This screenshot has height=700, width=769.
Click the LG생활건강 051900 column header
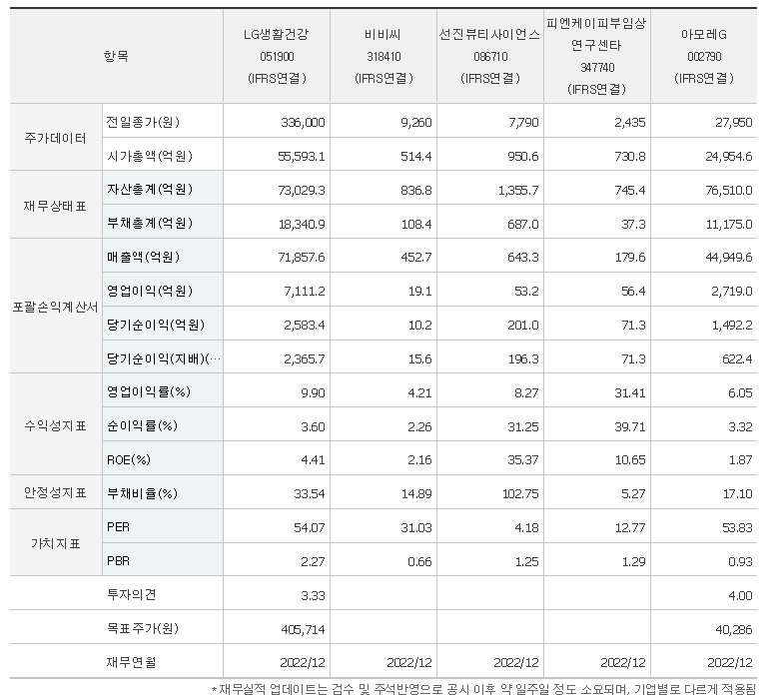click(x=277, y=56)
